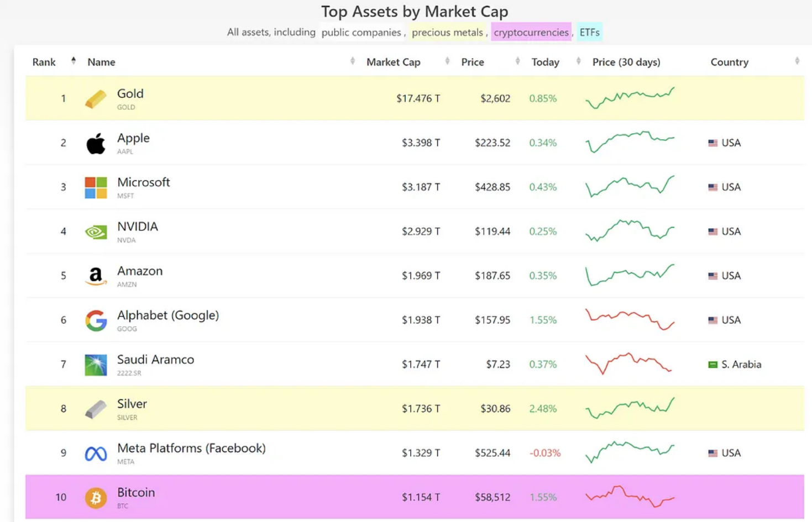The width and height of the screenshot is (812, 522).
Task: Click the Amazon logo icon
Action: (x=96, y=276)
